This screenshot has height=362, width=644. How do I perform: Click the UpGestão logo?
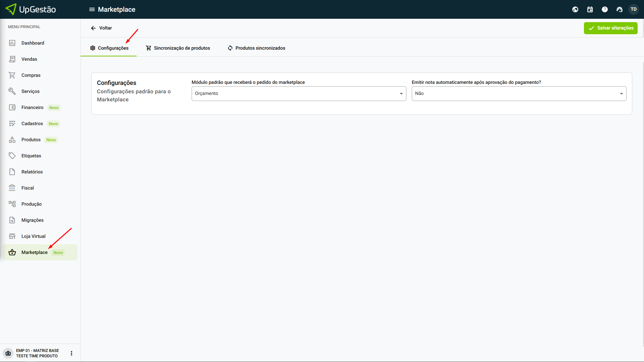[x=31, y=9]
